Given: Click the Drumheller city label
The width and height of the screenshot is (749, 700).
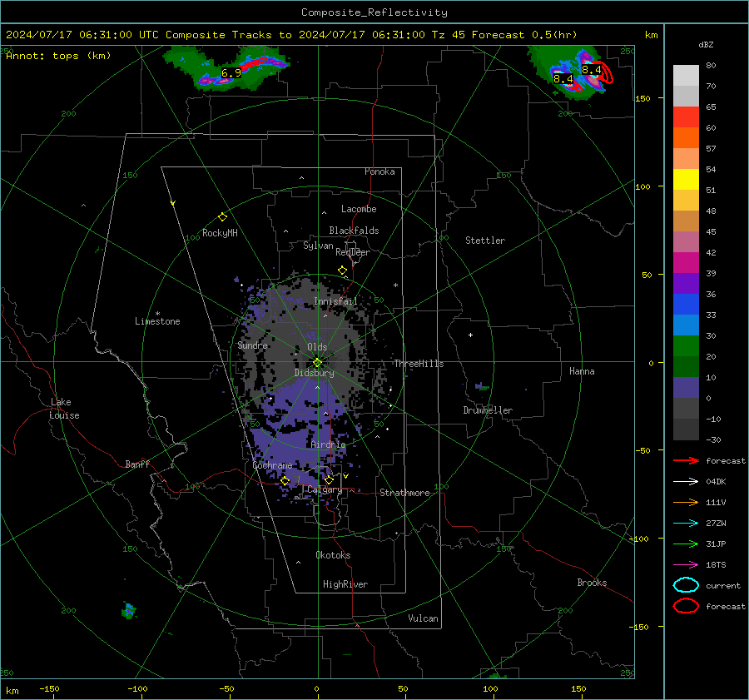Looking at the screenshot, I should [x=488, y=410].
